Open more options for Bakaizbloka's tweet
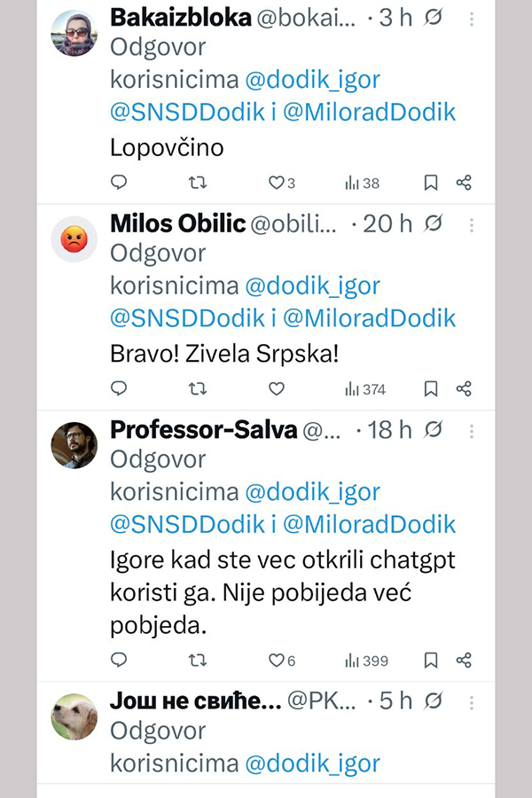The width and height of the screenshot is (532, 798). click(472, 19)
